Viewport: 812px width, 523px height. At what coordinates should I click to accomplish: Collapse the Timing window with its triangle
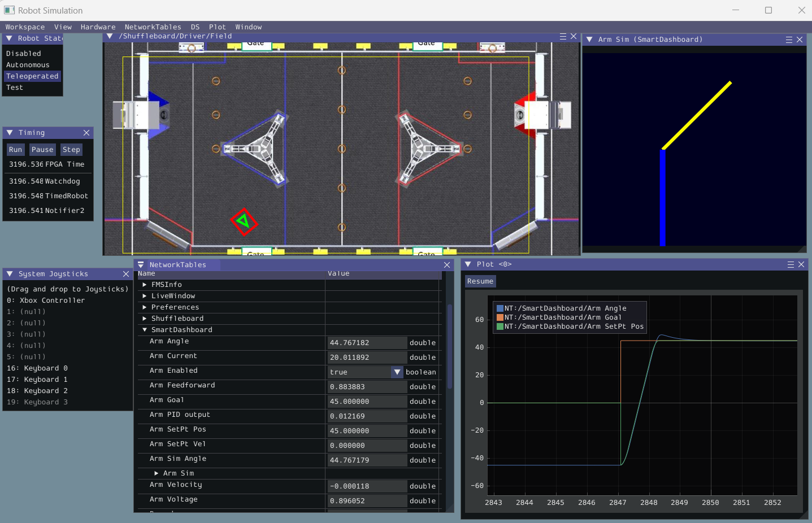(10, 133)
